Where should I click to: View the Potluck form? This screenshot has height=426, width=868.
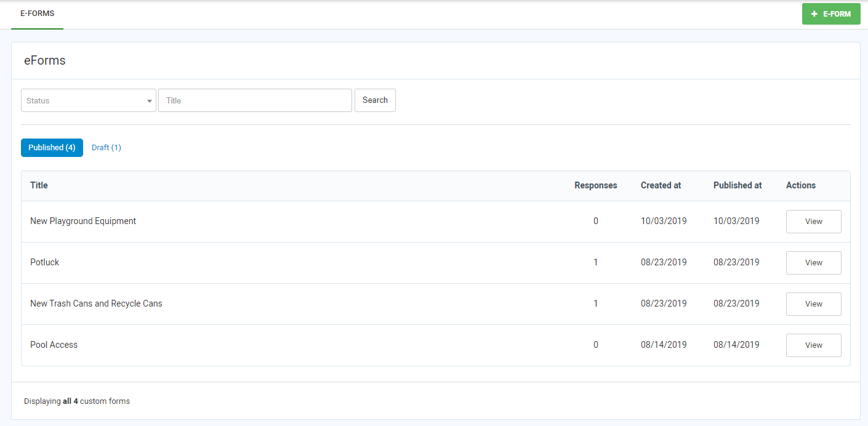(x=813, y=262)
